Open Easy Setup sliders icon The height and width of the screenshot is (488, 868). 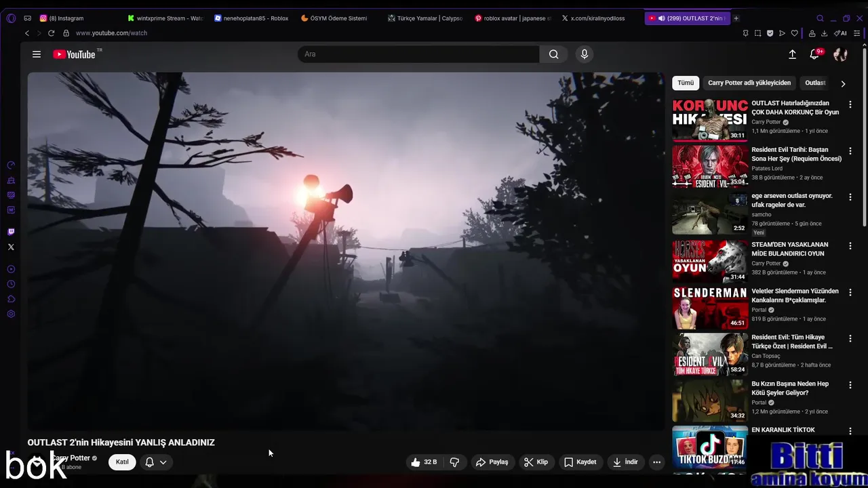coord(858,33)
